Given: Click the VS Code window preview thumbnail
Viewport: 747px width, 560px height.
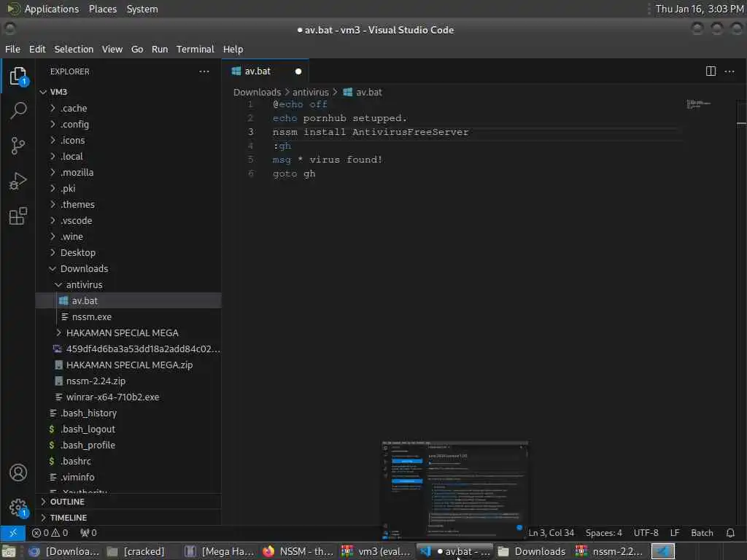Looking at the screenshot, I should (455, 490).
